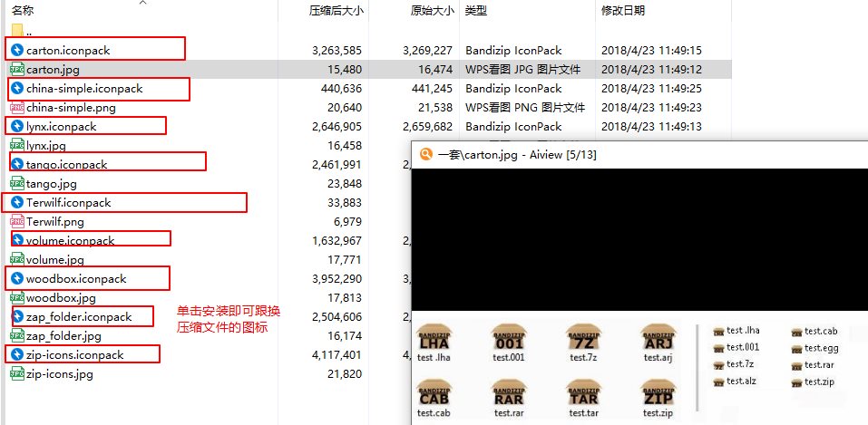Select the woodbox.iconpack file name
The width and height of the screenshot is (868, 425).
76,279
